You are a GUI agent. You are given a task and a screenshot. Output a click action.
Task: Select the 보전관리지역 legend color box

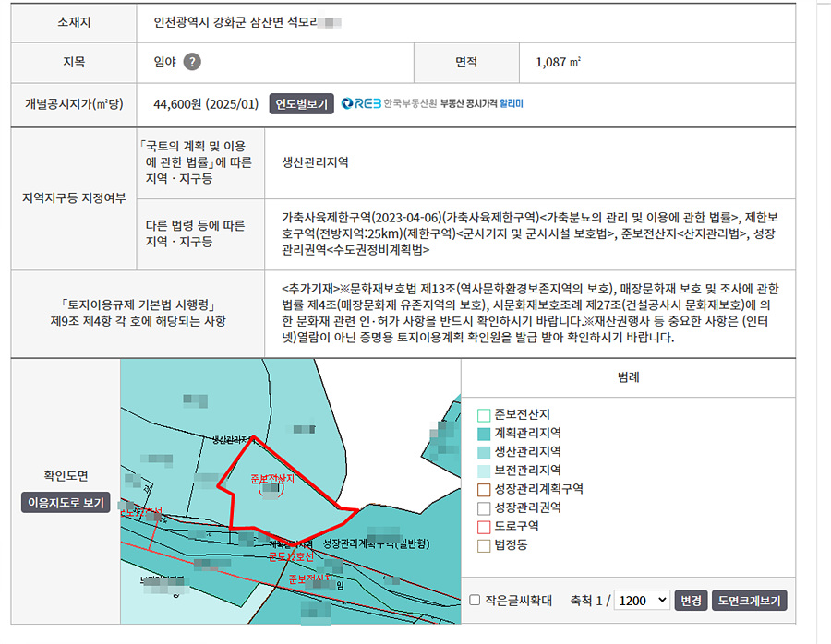484,471
